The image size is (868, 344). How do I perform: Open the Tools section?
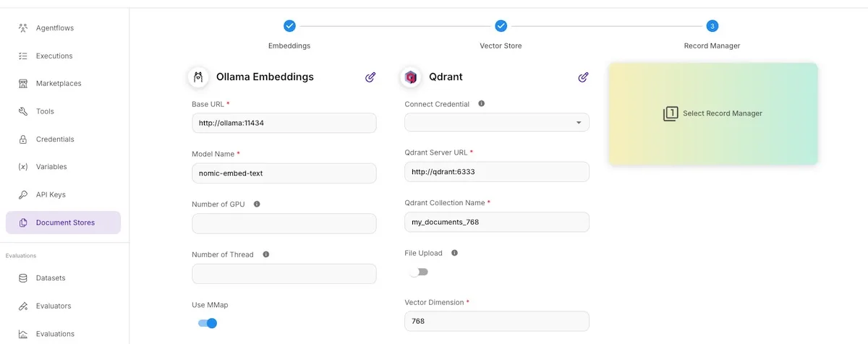coord(63,111)
